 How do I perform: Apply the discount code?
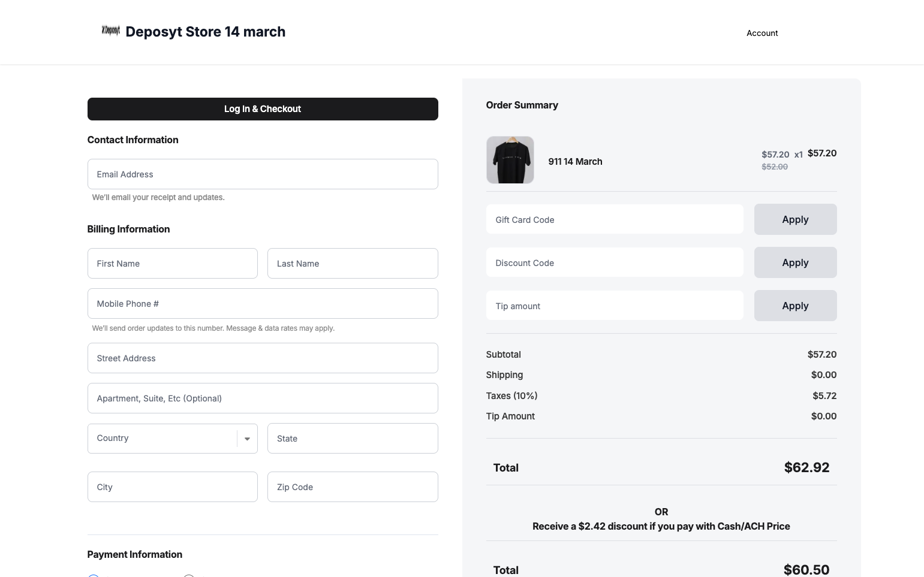pos(795,262)
